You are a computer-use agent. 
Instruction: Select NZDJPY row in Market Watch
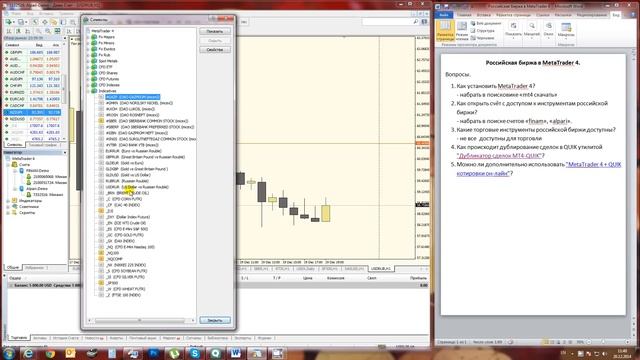pos(33,112)
